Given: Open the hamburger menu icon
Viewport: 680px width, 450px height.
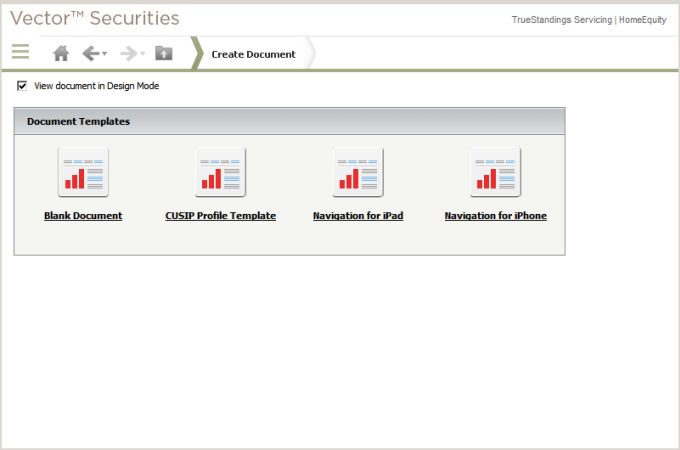Looking at the screenshot, I should pyautogui.click(x=20, y=52).
